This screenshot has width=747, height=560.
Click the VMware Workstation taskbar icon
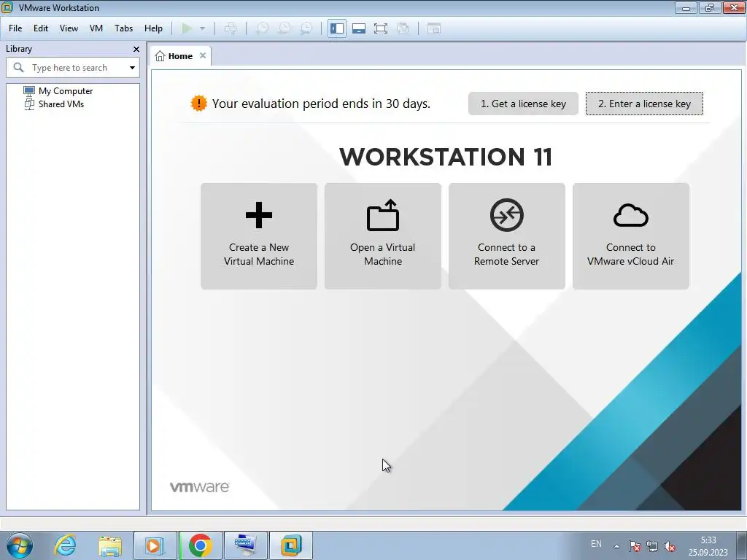coord(290,545)
